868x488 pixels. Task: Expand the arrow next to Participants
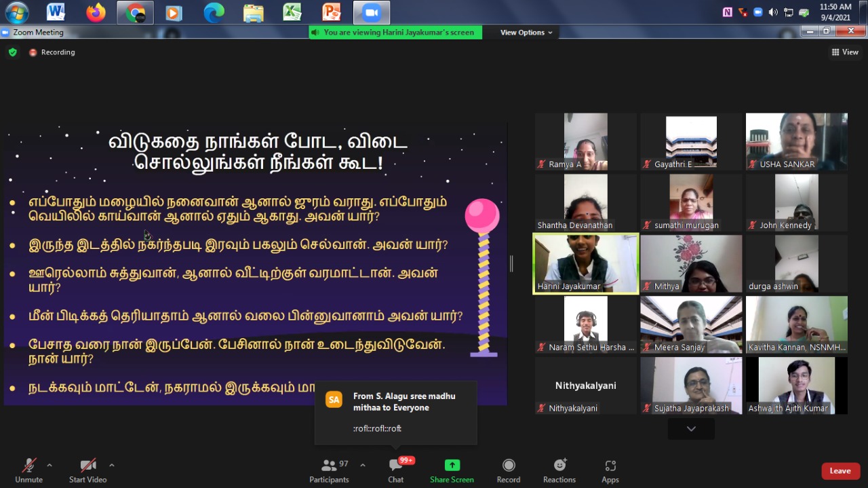(362, 465)
